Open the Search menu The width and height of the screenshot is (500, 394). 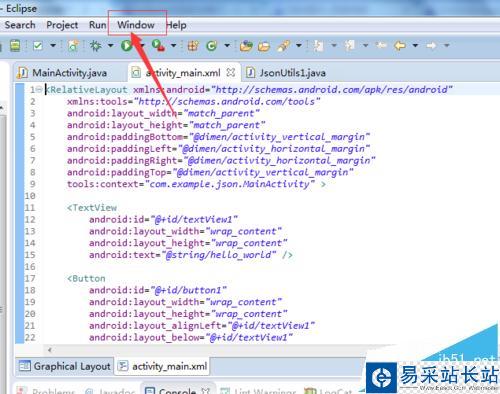[20, 25]
